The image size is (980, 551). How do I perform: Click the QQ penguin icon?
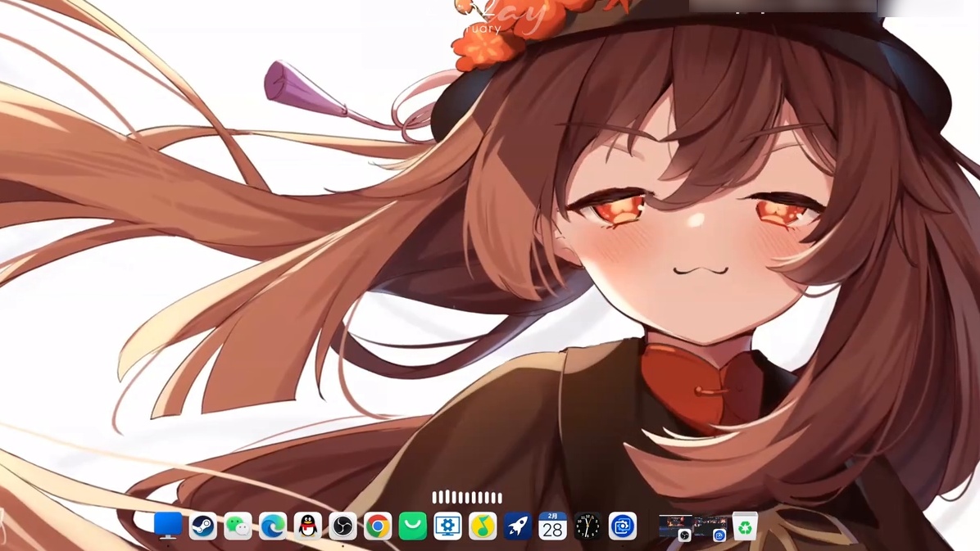[308, 526]
